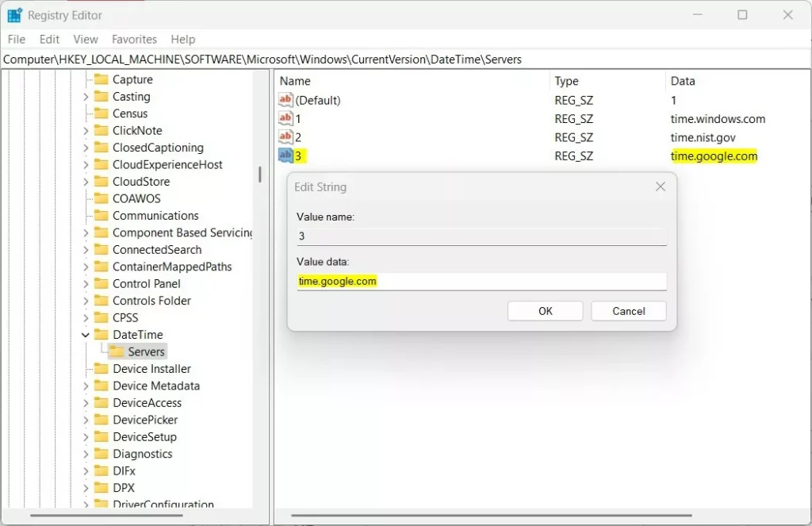Click the Device Installer folder icon
Image resolution: width=812 pixels, height=526 pixels.
click(x=101, y=368)
